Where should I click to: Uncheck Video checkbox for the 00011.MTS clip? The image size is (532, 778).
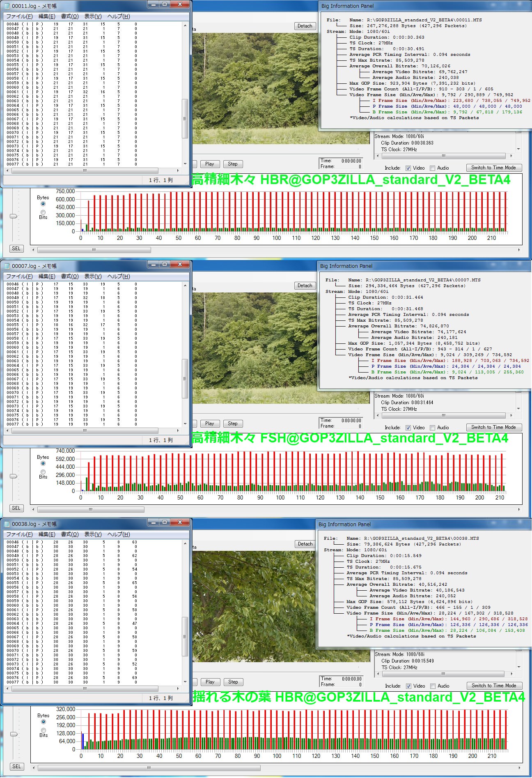(408, 168)
